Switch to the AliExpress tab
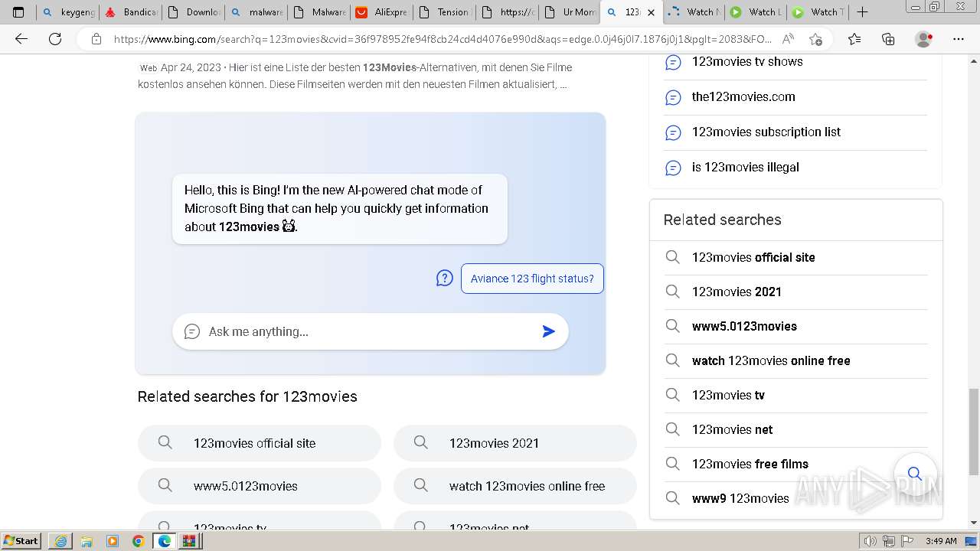Image resolution: width=980 pixels, height=551 pixels. pos(381,11)
